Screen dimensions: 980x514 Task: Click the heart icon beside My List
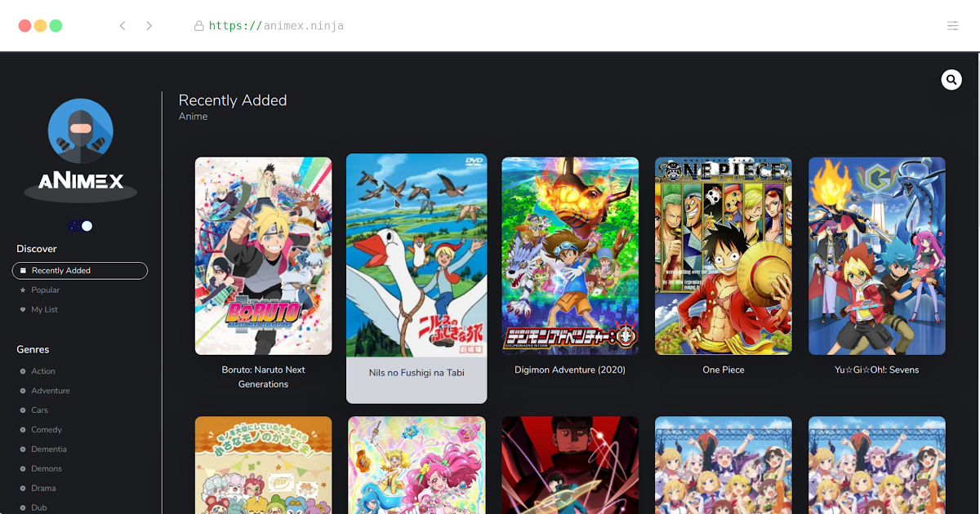[x=23, y=310]
